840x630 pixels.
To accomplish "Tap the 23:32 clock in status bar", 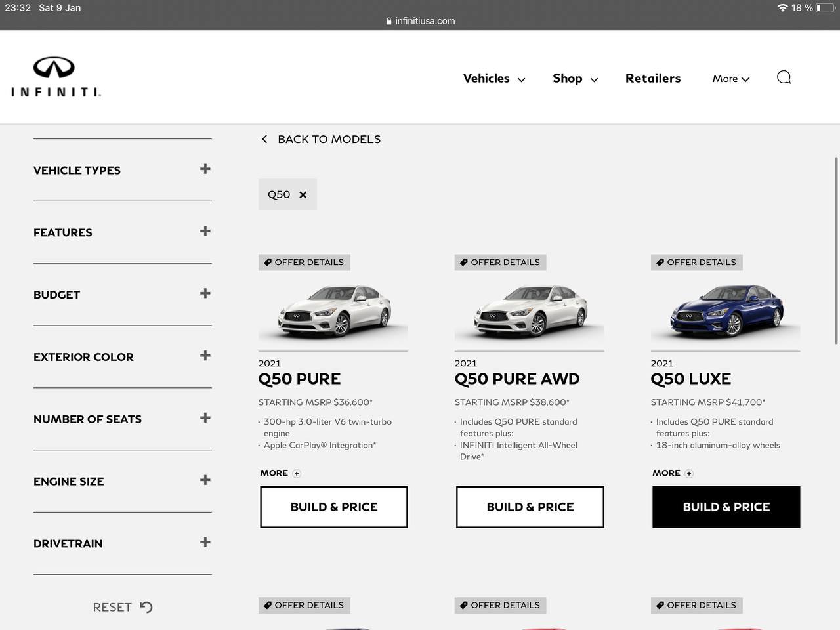I will 18,8.
